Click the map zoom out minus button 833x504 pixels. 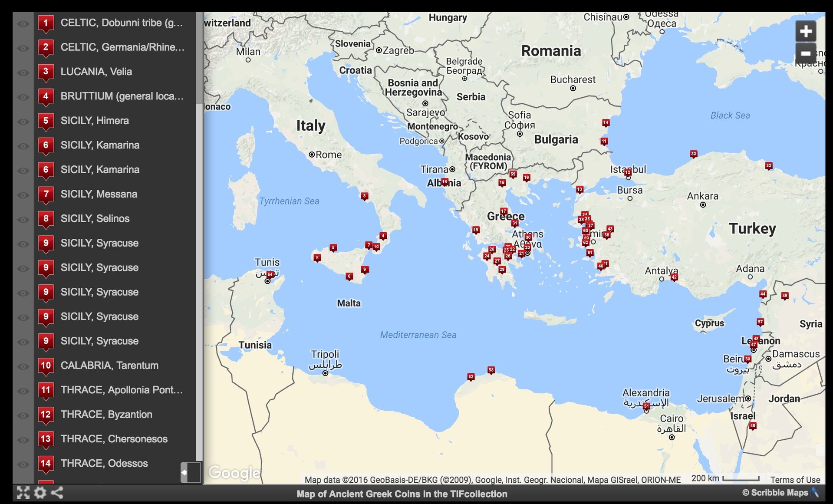tap(806, 53)
